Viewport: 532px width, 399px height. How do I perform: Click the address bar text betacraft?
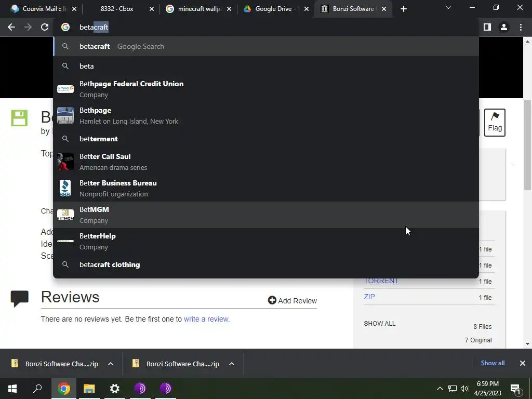pos(94,27)
